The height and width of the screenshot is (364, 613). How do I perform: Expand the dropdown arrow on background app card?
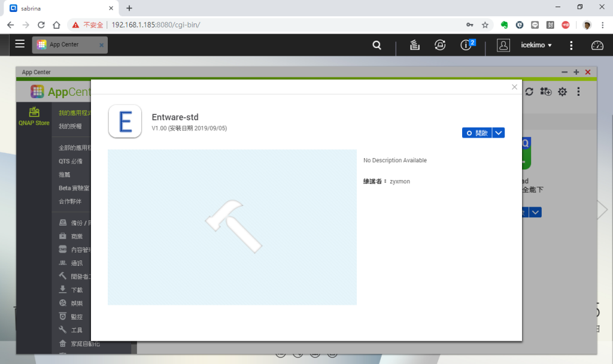click(536, 213)
